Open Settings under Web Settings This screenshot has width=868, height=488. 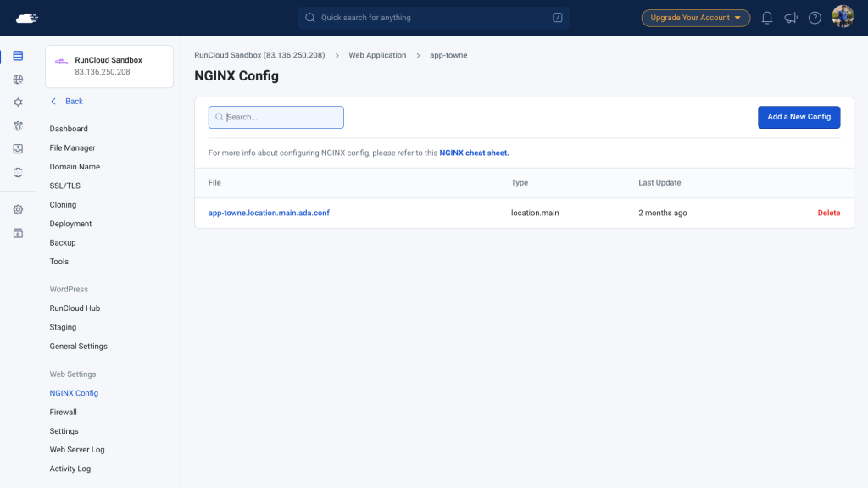coord(64,431)
